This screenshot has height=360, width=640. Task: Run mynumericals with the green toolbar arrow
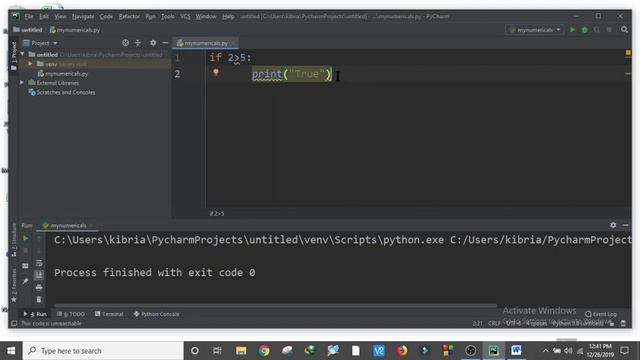tap(572, 30)
